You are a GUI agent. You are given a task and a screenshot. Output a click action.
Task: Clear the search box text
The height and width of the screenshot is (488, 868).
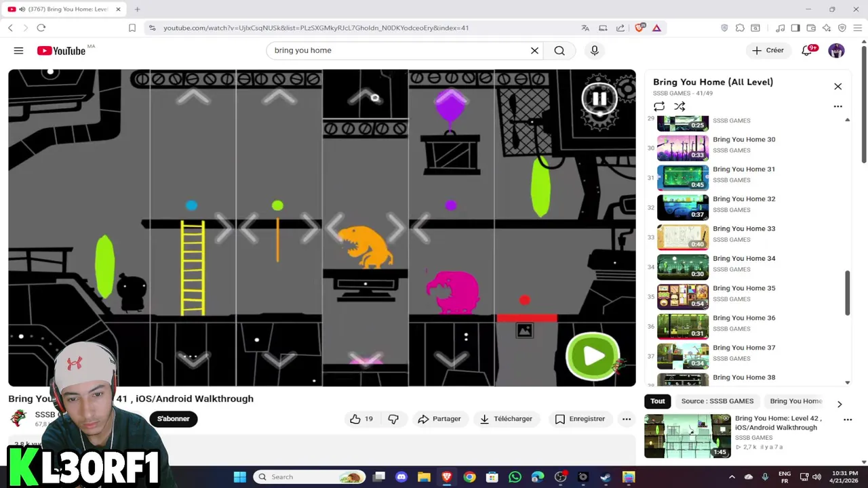(534, 51)
